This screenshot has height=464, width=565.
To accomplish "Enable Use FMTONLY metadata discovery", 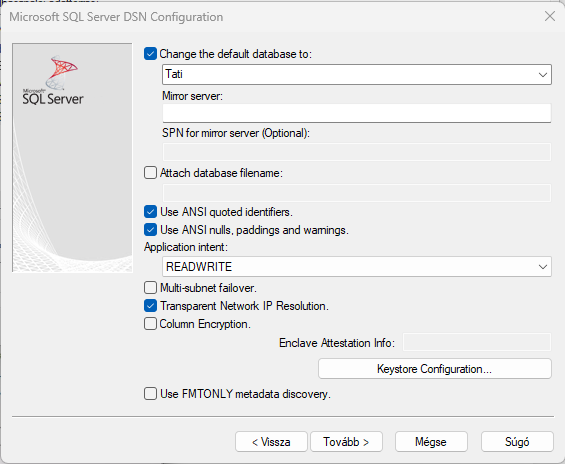I will point(150,393).
